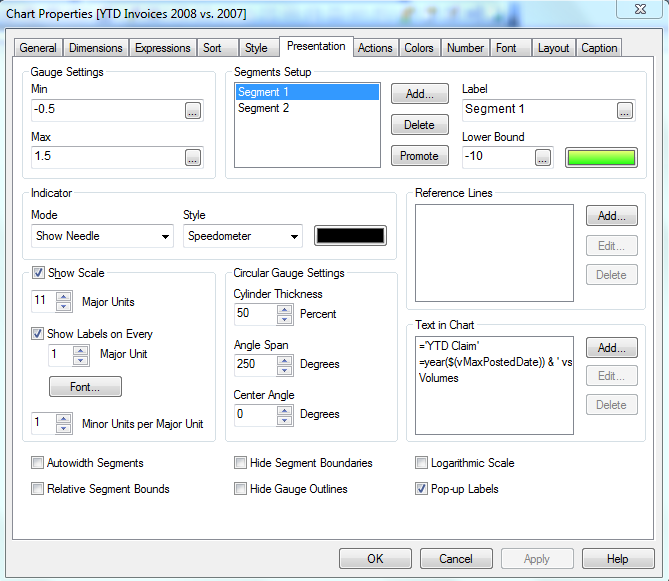Viewport: 669px width, 581px height.
Task: Enable Logarithmic Scale
Action: pyautogui.click(x=421, y=463)
